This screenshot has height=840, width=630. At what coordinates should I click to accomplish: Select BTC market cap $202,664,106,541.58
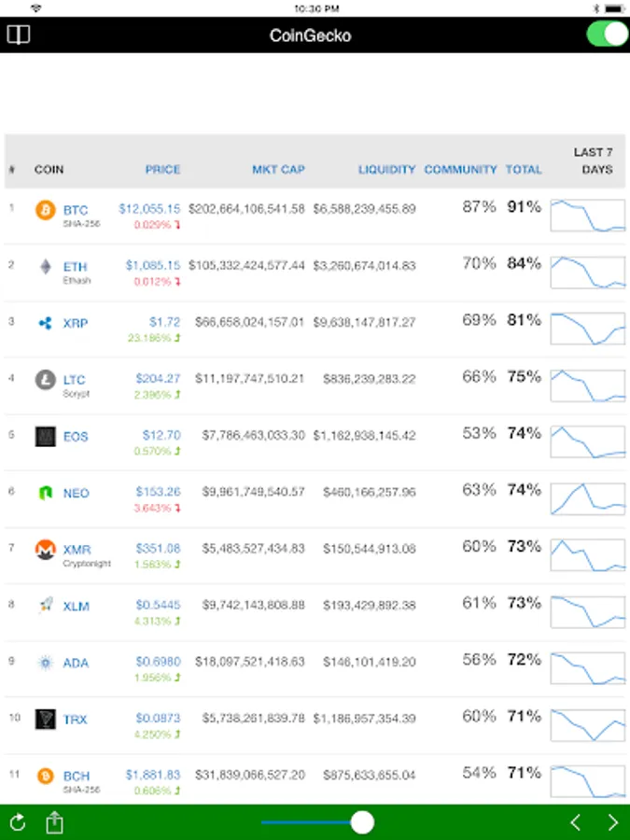pos(246,208)
